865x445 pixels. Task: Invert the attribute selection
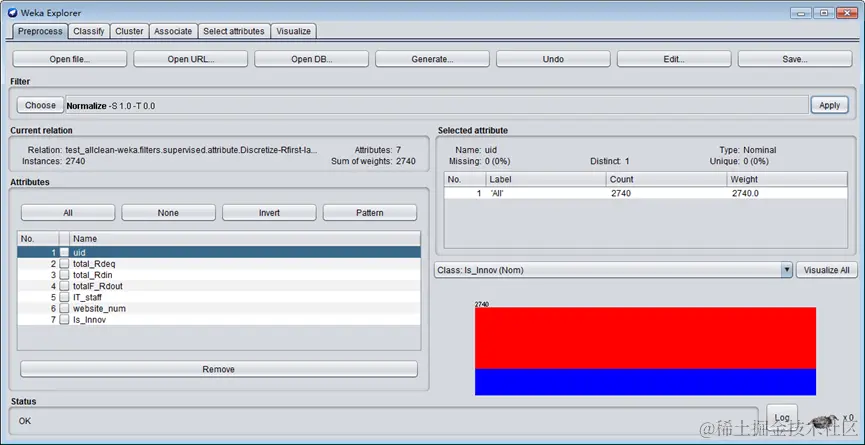(x=269, y=213)
